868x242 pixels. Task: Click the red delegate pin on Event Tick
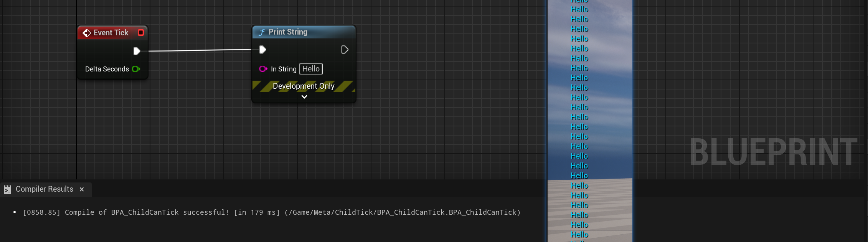141,33
